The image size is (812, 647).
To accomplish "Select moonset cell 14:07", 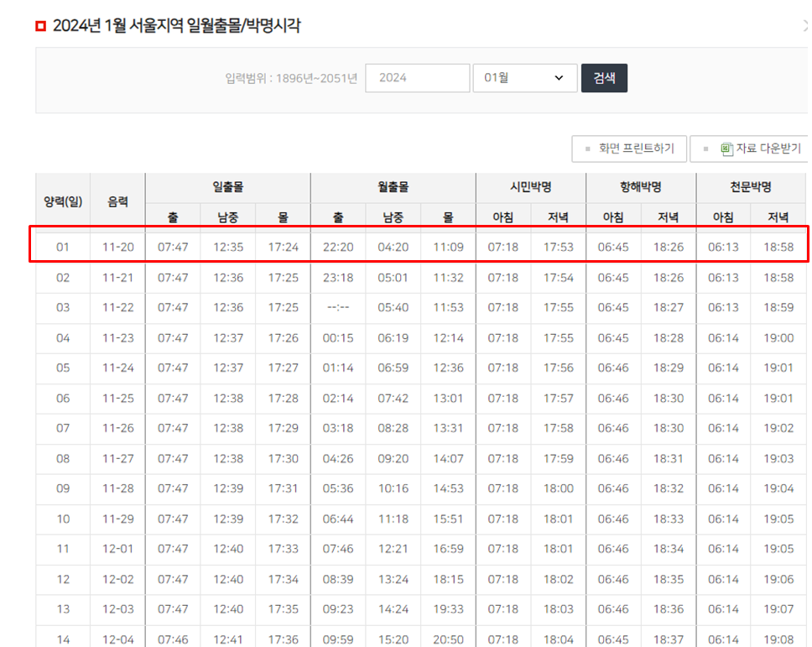I will coord(449,458).
